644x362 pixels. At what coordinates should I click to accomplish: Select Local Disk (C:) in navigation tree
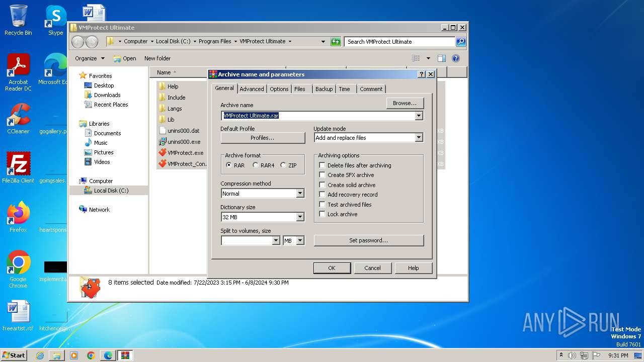click(x=111, y=191)
